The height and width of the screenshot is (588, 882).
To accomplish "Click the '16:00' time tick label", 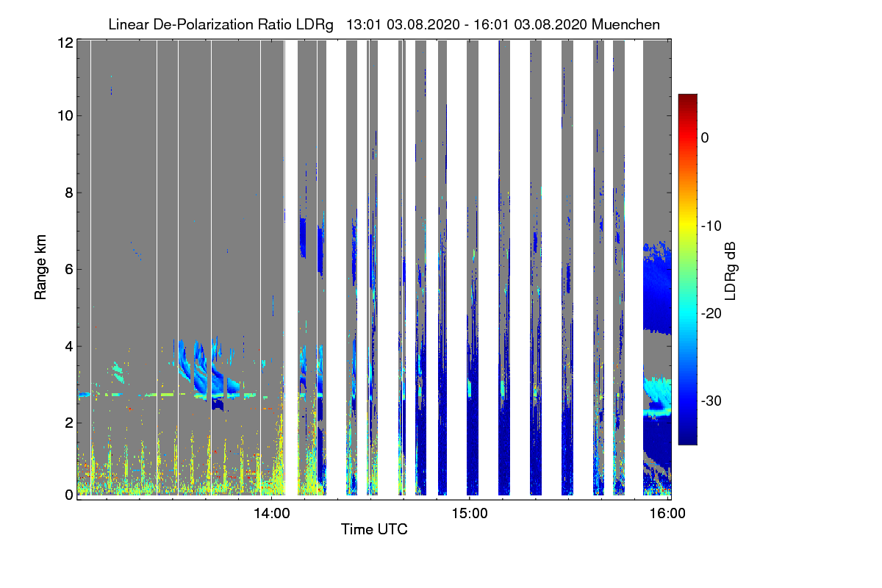I will coord(669,513).
